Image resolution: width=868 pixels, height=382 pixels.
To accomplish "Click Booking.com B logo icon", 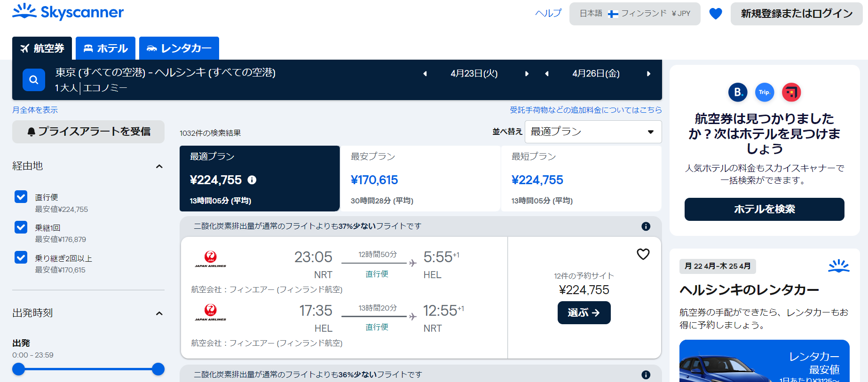I will click(x=738, y=92).
